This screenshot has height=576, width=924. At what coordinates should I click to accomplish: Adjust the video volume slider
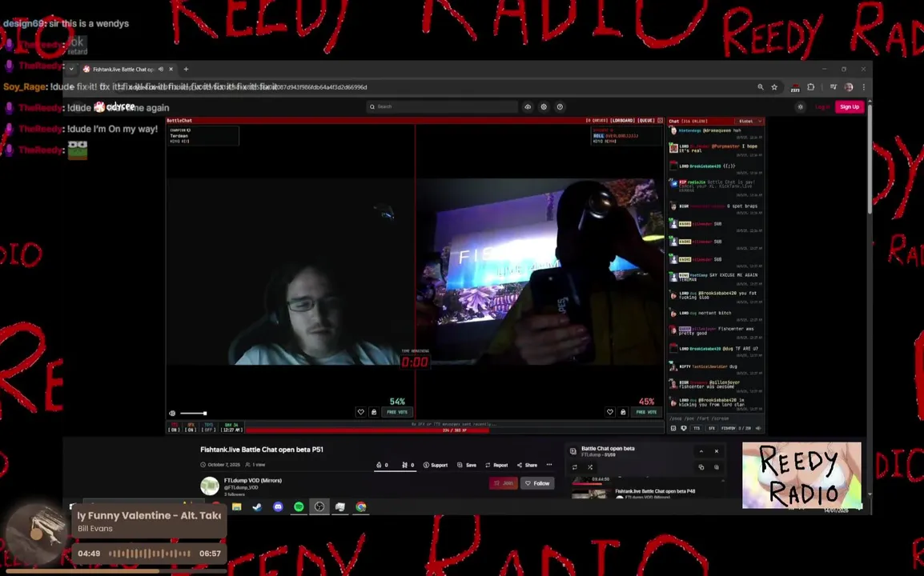pos(193,414)
